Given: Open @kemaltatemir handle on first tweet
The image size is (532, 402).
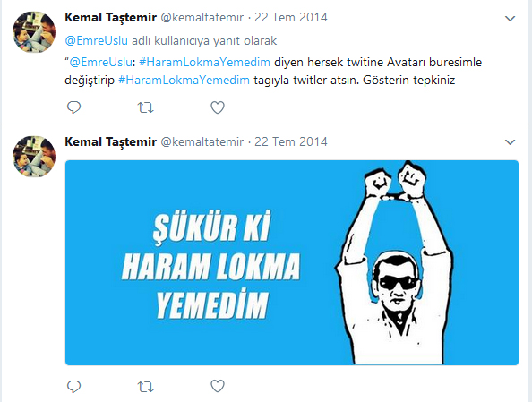Looking at the screenshot, I should click(x=202, y=17).
